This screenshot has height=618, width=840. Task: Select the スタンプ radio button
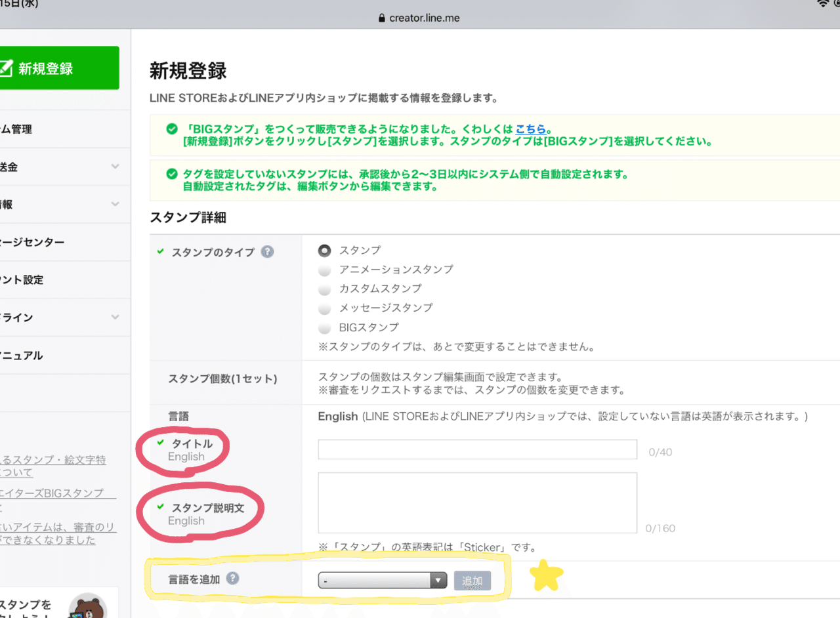[x=324, y=251]
